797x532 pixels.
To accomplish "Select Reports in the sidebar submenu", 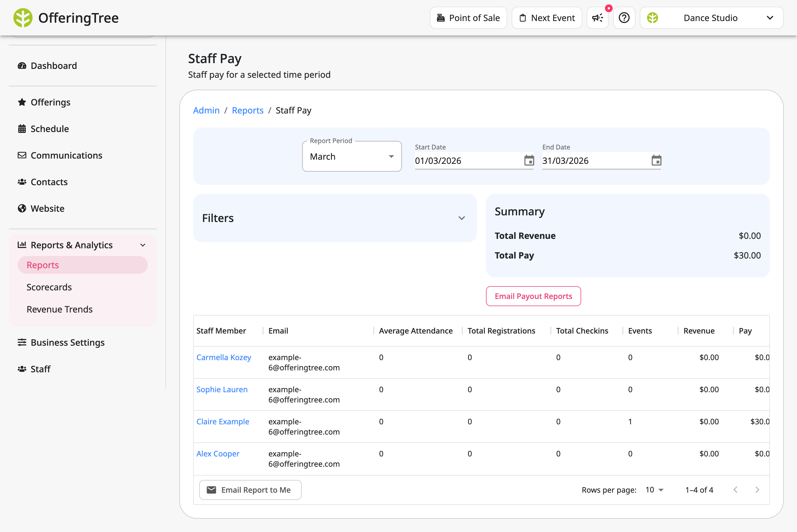I will coord(82,265).
